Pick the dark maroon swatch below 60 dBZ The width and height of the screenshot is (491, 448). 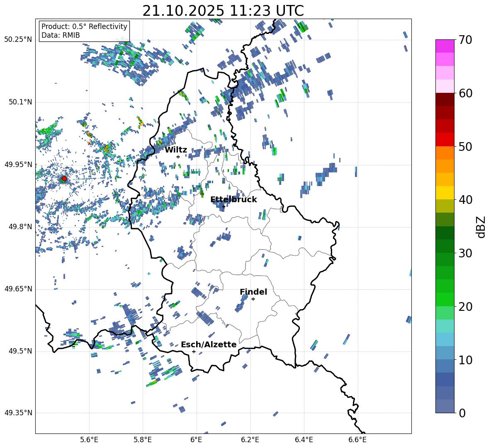pyautogui.click(x=445, y=99)
